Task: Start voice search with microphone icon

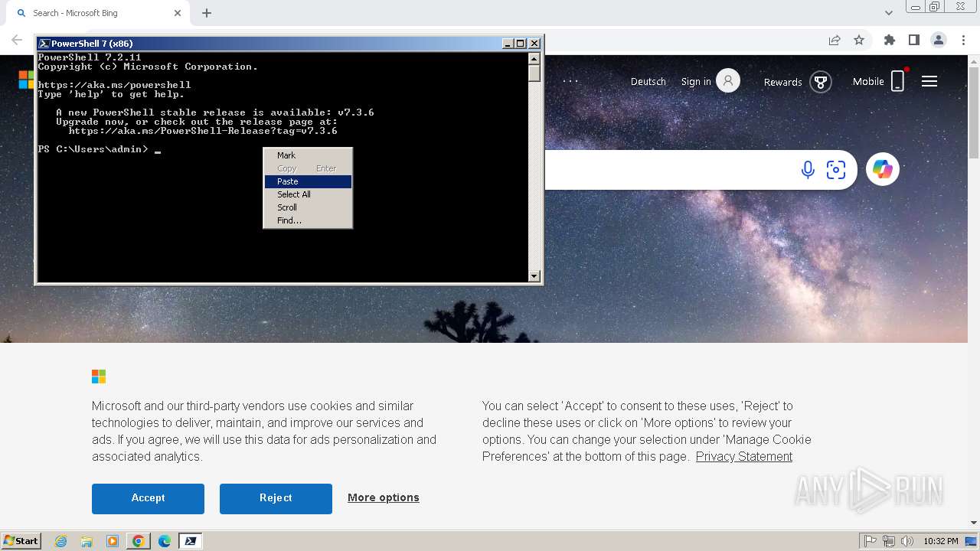Action: click(x=808, y=170)
